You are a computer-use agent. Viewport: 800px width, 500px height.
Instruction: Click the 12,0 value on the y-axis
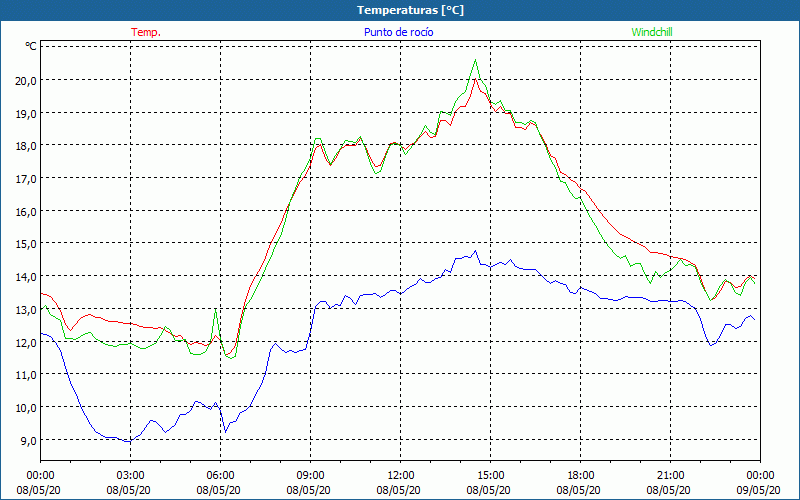pos(25,342)
